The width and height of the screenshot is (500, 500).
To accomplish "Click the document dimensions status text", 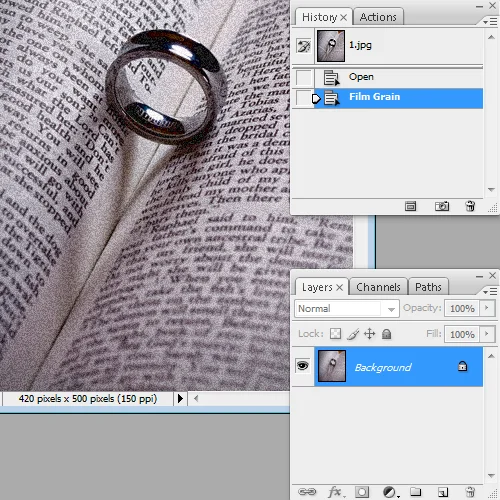I will (x=88, y=398).
